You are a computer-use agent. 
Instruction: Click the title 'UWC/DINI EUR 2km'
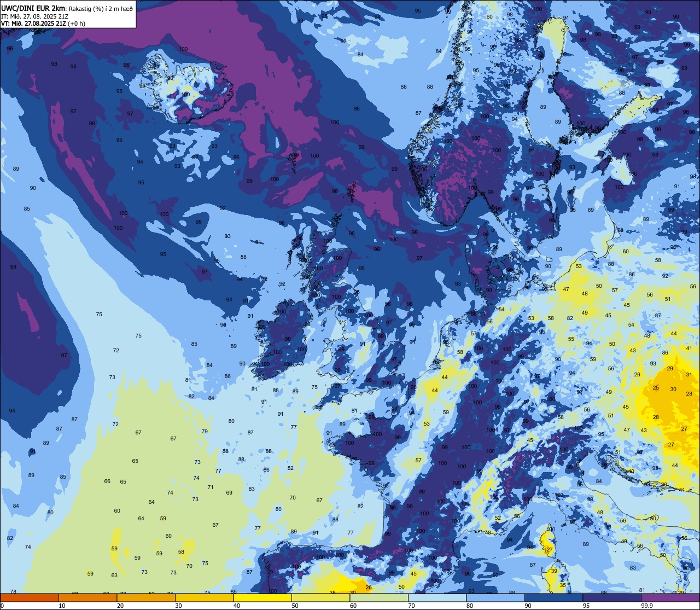click(33, 9)
